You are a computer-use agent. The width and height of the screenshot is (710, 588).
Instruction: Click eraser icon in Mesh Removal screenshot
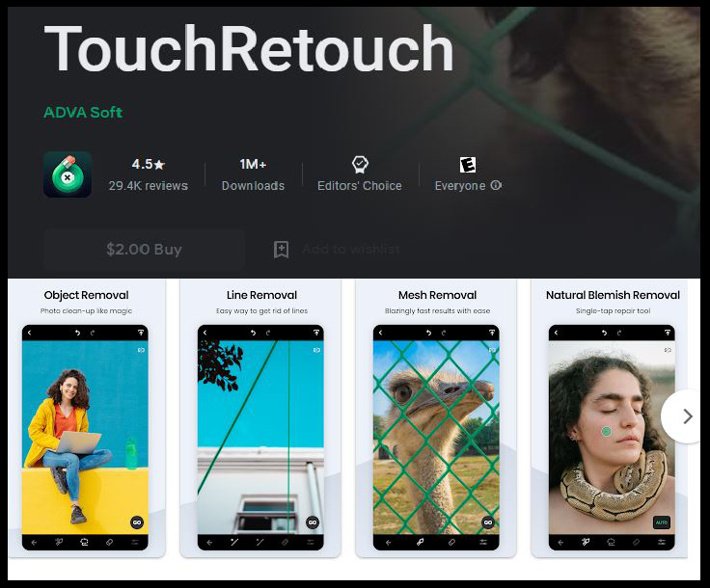click(x=451, y=542)
